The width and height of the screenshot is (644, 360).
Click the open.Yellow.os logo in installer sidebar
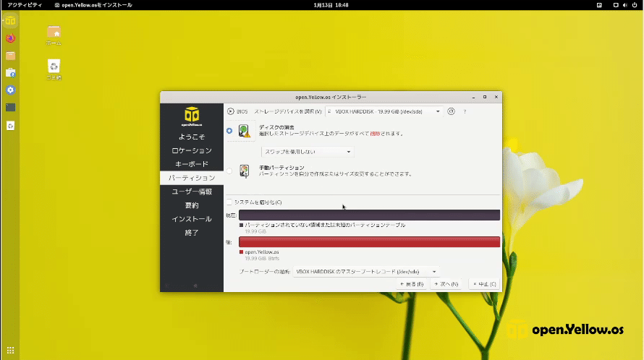click(192, 116)
